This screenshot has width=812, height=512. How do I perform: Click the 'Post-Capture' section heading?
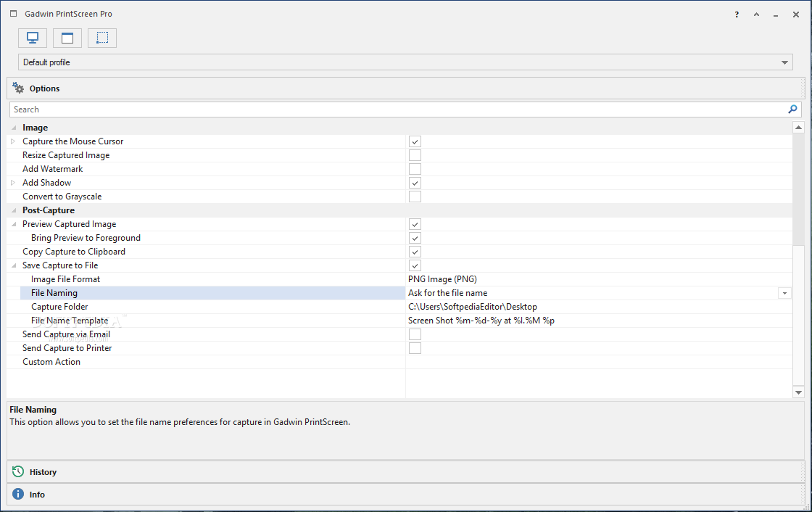[x=48, y=210]
